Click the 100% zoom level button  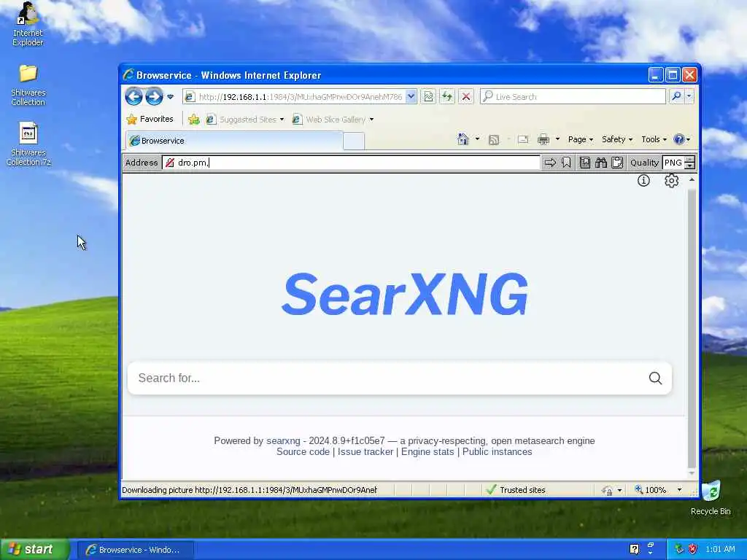click(651, 490)
